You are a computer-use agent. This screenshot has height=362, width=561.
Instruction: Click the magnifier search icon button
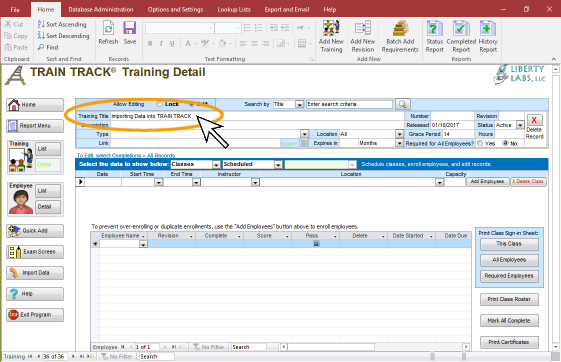coord(403,104)
